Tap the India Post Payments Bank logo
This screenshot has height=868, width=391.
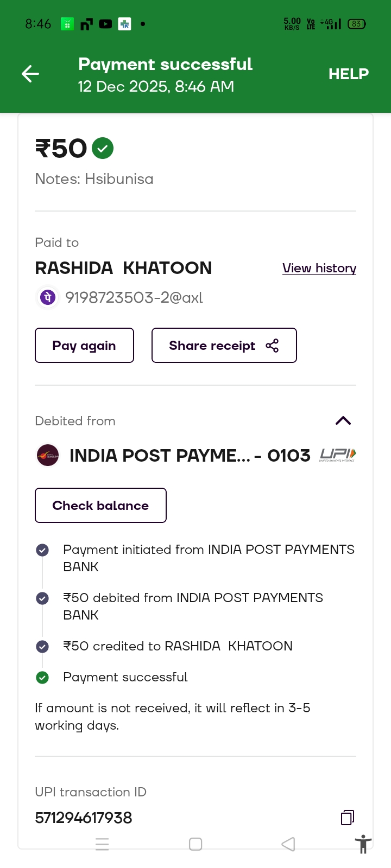pos(48,455)
